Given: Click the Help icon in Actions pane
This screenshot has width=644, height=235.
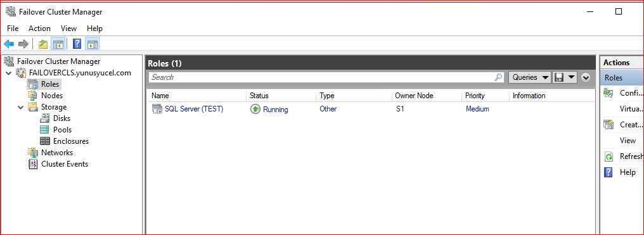Looking at the screenshot, I should 609,172.
